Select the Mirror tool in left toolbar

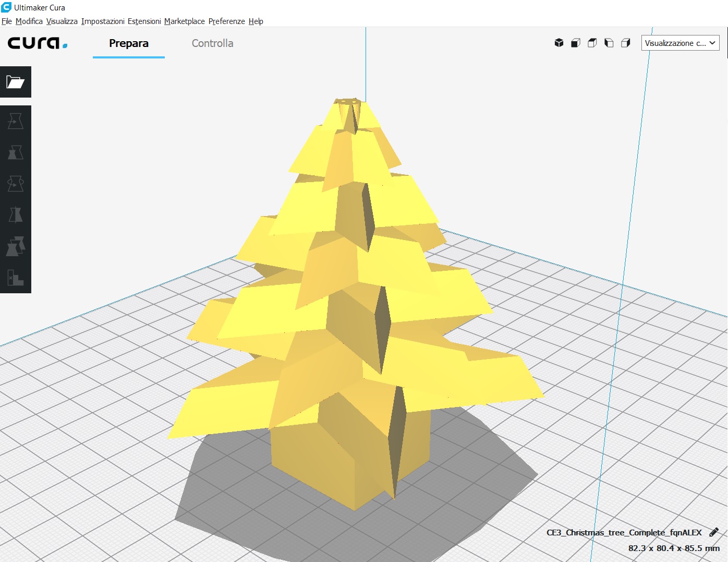pos(16,215)
